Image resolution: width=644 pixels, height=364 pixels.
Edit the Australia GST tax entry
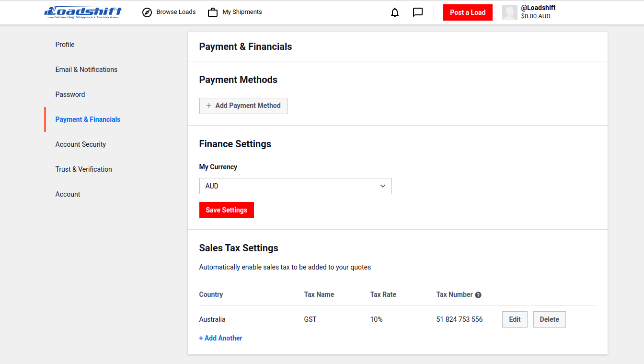515,319
